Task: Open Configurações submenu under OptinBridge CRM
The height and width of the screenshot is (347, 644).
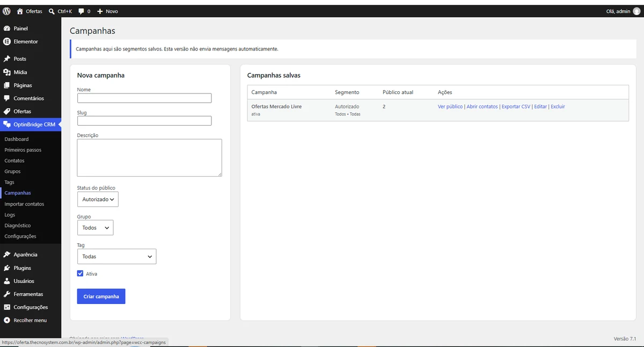Action: [20, 236]
